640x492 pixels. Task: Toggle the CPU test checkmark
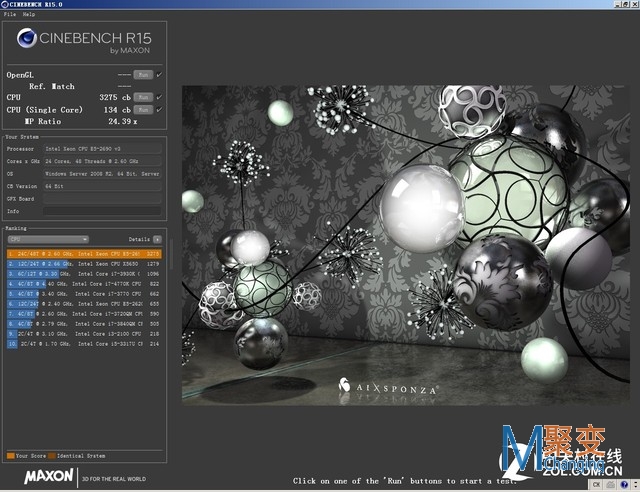pyautogui.click(x=159, y=97)
